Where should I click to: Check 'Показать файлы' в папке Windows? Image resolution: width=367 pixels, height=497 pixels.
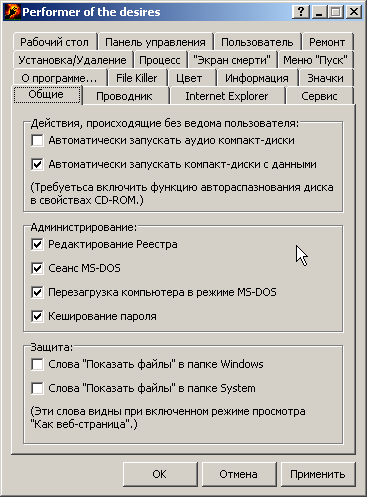coord(37,364)
